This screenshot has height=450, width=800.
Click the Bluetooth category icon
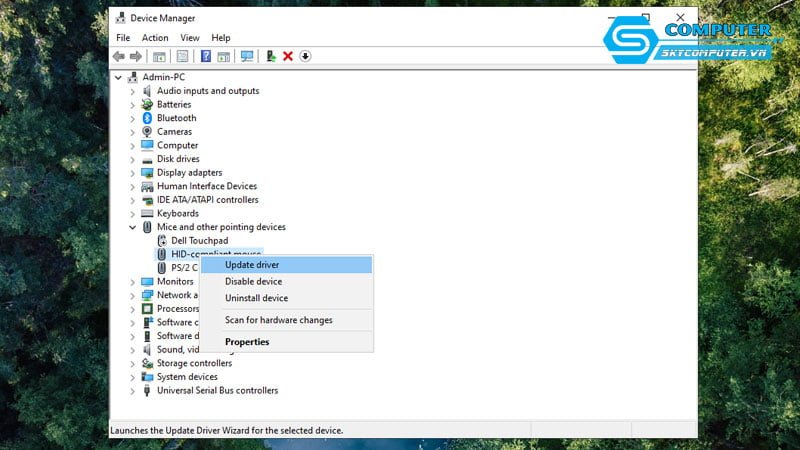click(147, 118)
